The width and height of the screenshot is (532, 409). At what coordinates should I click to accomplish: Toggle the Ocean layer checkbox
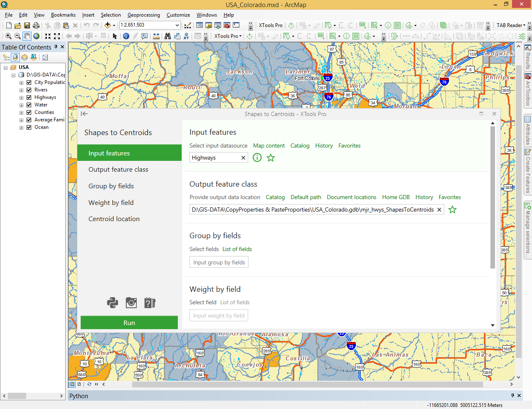pyautogui.click(x=29, y=127)
